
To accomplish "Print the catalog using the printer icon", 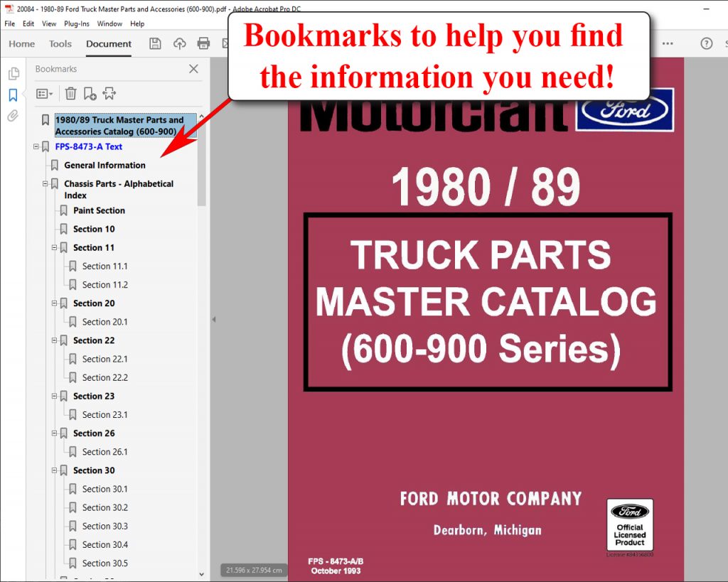I will pos(204,43).
